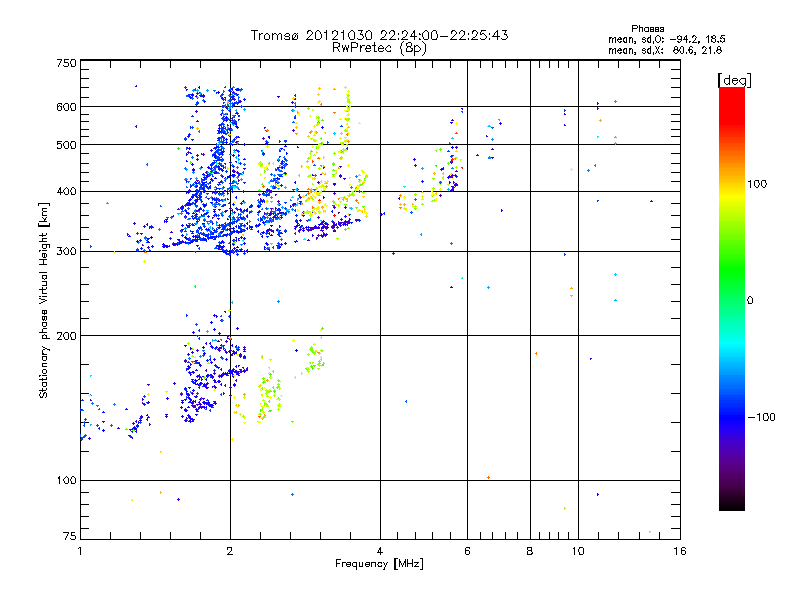
Task: Click the y-axis tick label '75'
Action: tap(70, 536)
